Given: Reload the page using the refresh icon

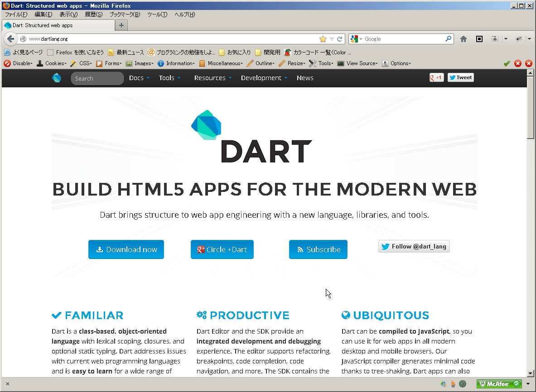Looking at the screenshot, I should click(x=339, y=39).
